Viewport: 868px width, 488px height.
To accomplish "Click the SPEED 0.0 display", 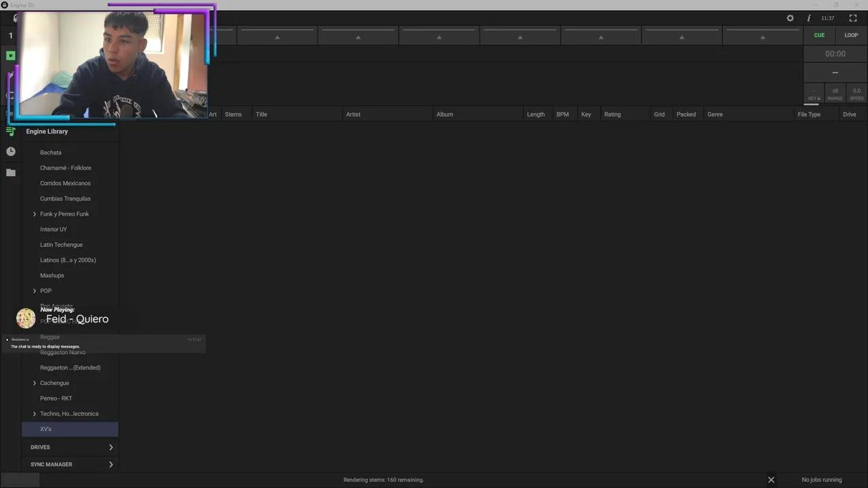I will pos(856,94).
